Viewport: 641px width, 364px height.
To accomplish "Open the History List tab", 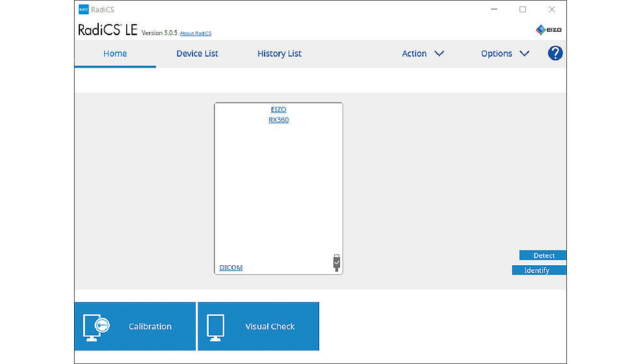I will (279, 53).
